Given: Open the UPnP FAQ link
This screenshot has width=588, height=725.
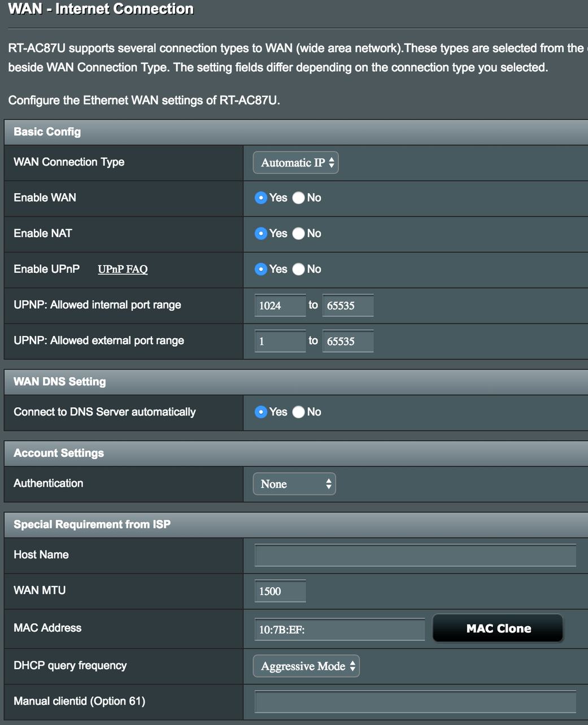Looking at the screenshot, I should tap(123, 269).
